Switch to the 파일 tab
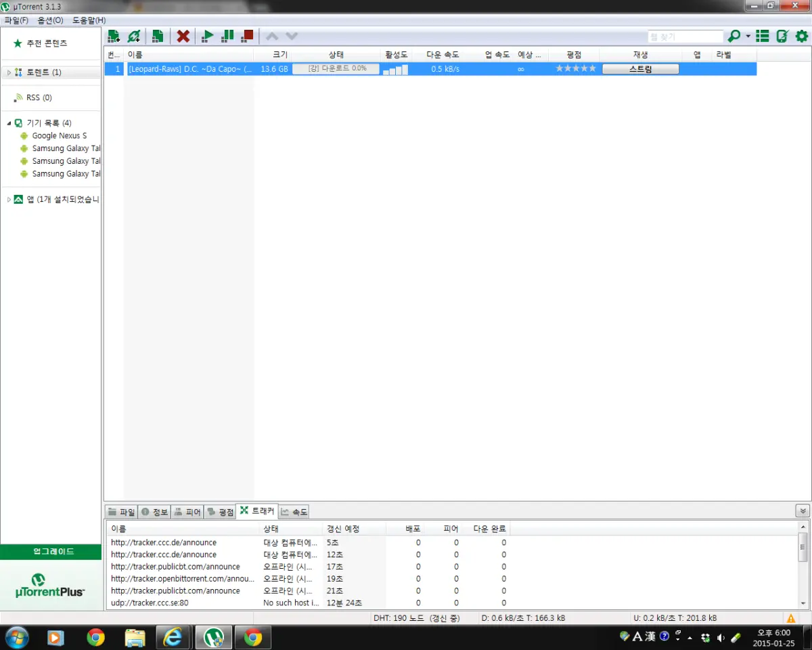The height and width of the screenshot is (650, 812). pyautogui.click(x=122, y=512)
